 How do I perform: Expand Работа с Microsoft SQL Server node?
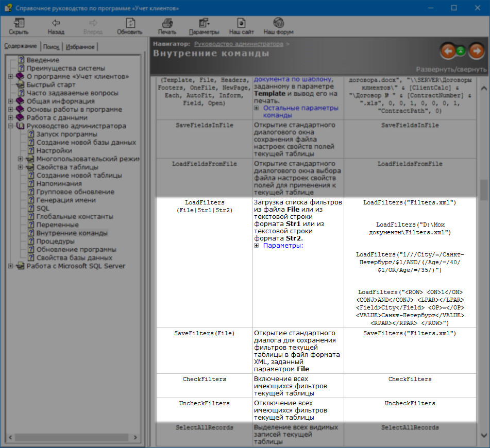pos(11,266)
